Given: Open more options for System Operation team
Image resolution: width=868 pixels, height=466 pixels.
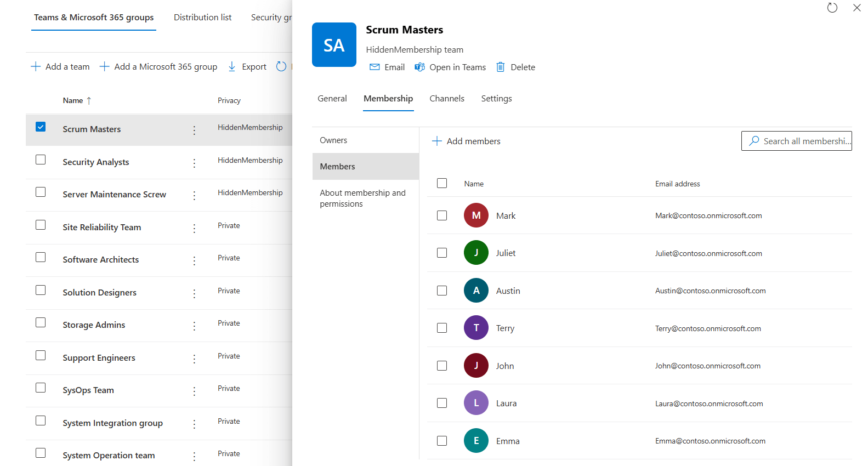Looking at the screenshot, I should tap(194, 456).
